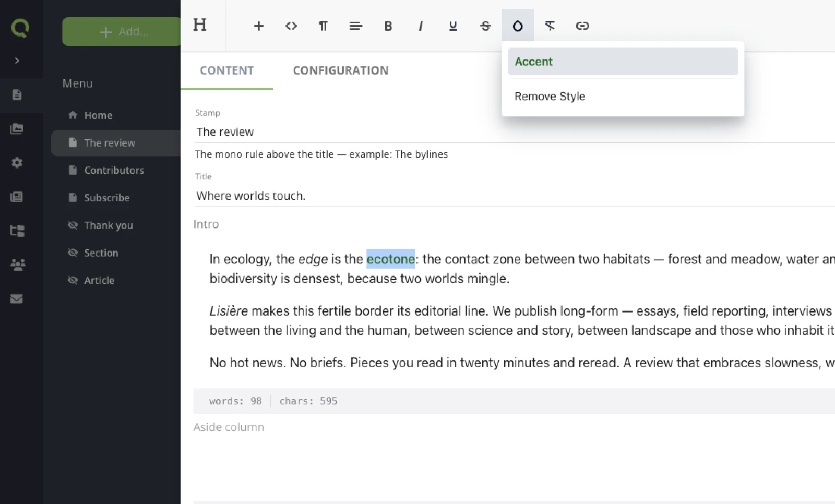
Task: Click the heading H toolbar icon
Action: [200, 25]
